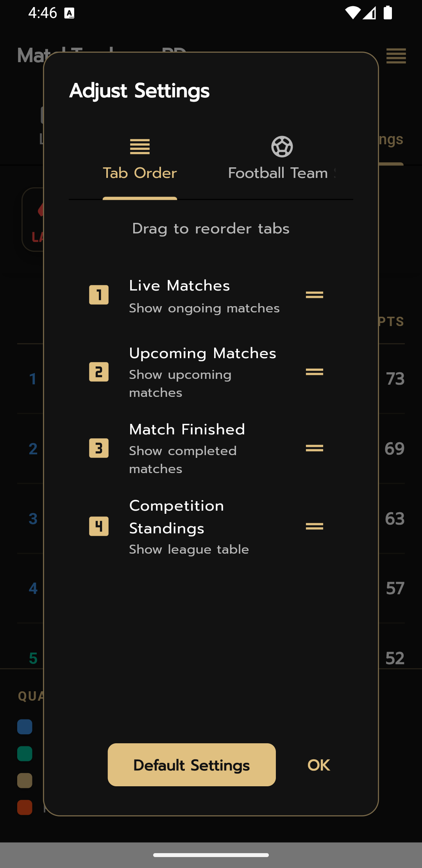
Task: Tap the Match Finished entry
Action: [x=187, y=430]
